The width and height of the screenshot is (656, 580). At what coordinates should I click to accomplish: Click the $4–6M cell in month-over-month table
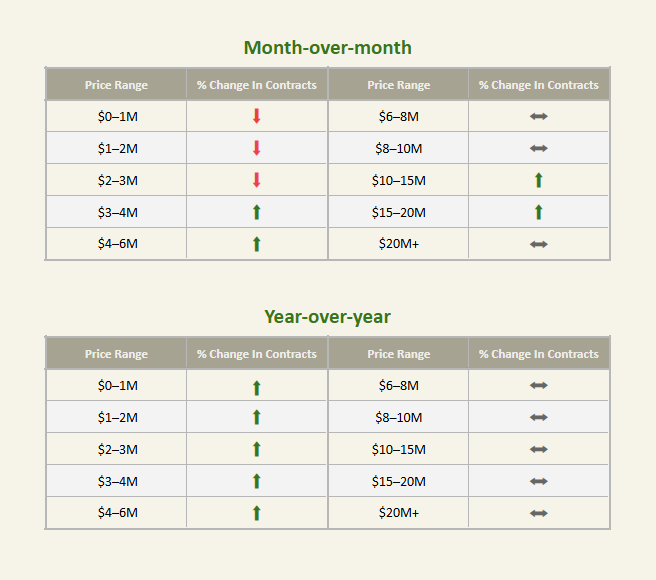(118, 244)
